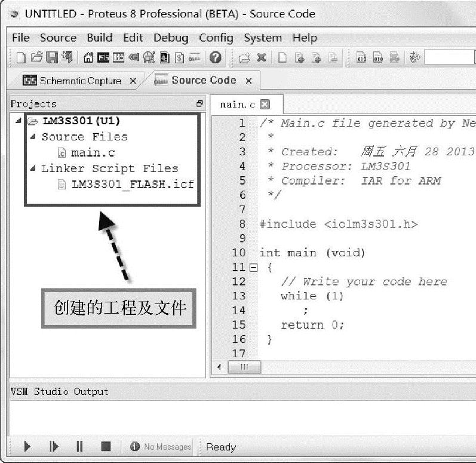Pause the simulation

(79, 447)
